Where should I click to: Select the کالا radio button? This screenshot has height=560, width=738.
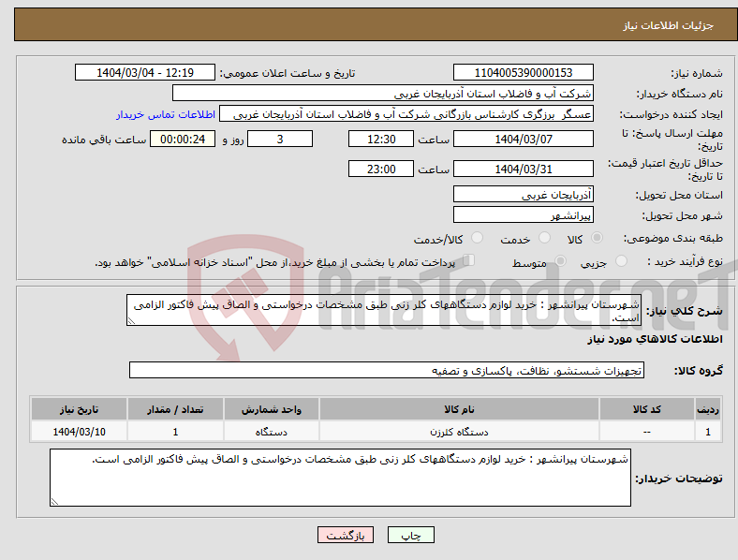pos(597,238)
